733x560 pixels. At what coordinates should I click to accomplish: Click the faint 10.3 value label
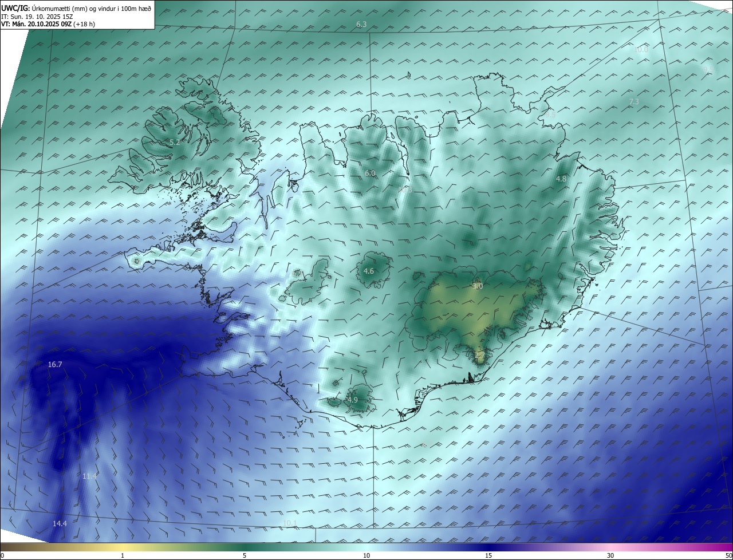[x=405, y=189]
